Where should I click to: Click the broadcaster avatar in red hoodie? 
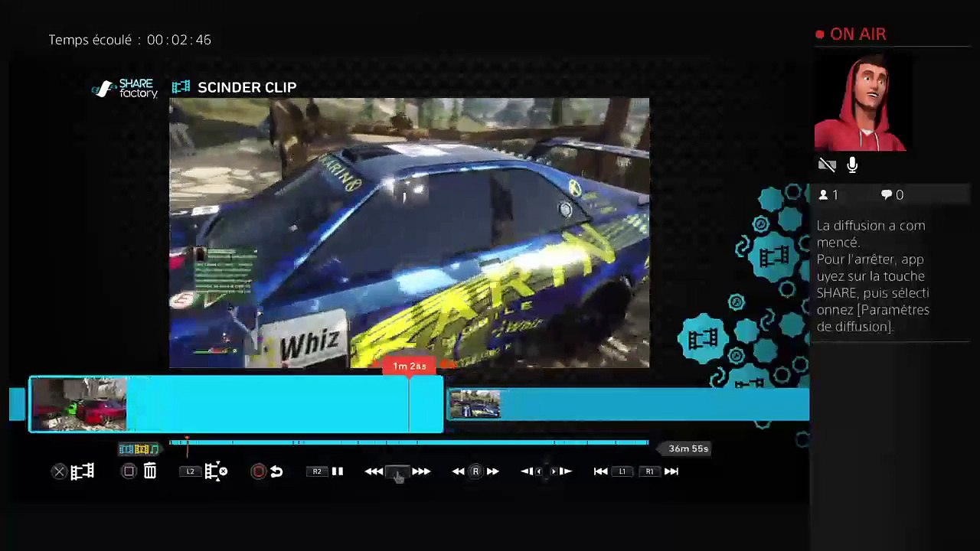click(x=861, y=103)
